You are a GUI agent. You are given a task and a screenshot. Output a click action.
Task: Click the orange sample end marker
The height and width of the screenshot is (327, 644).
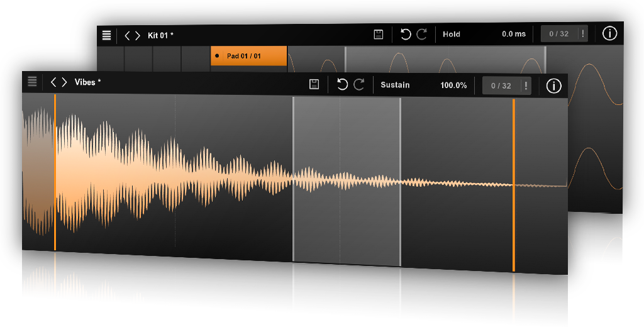(514, 185)
